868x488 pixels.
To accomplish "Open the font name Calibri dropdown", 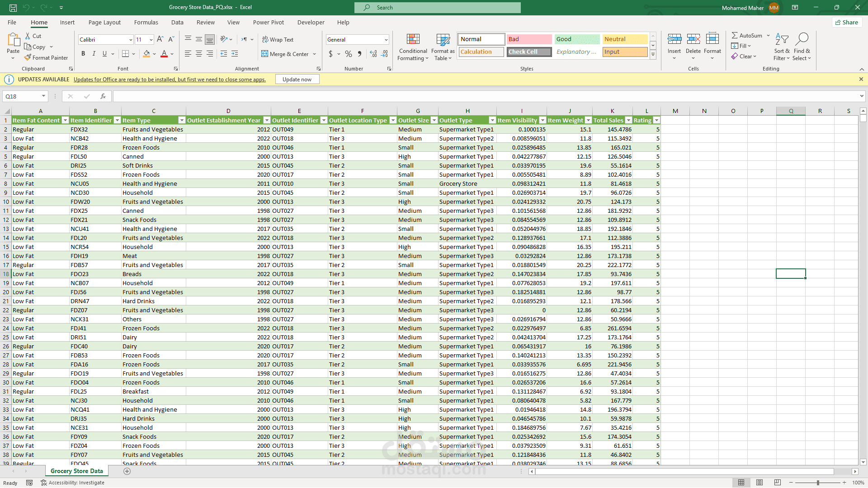I will click(x=131, y=40).
